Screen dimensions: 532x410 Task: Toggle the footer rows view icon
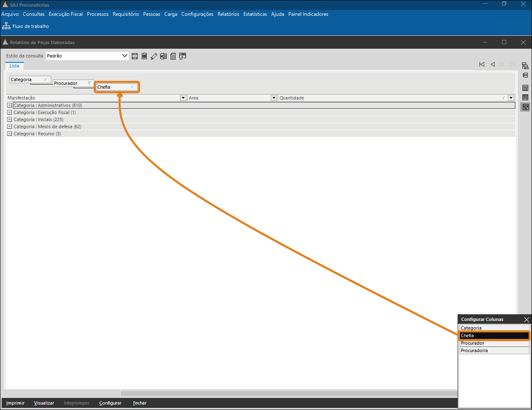pyautogui.click(x=525, y=97)
